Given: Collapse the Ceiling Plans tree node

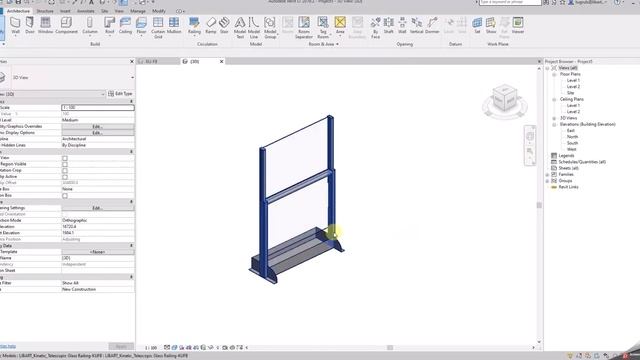Looking at the screenshot, I should 554,100.
